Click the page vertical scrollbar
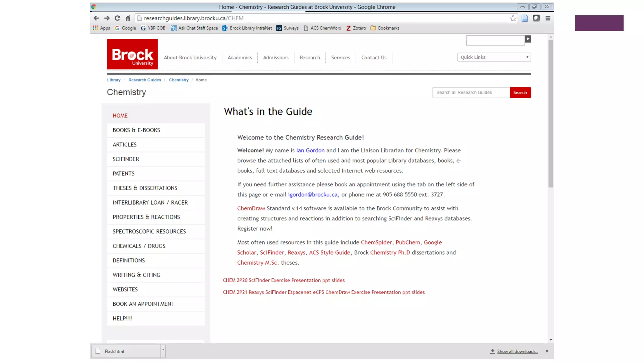Image resolution: width=644 pixels, height=362 pixels. (x=551, y=113)
